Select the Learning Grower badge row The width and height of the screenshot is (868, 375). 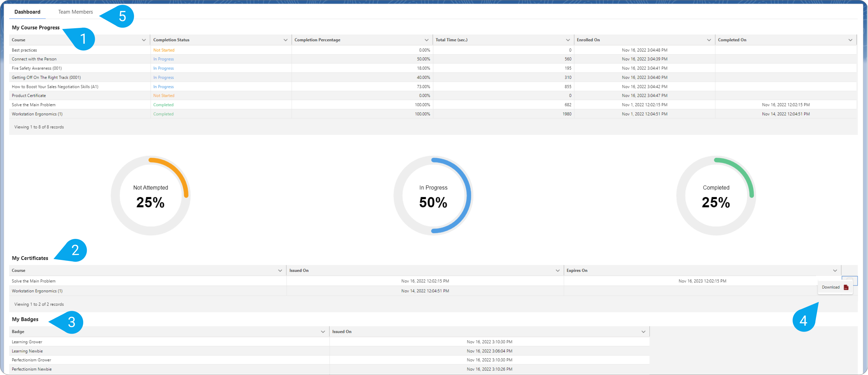click(27, 341)
